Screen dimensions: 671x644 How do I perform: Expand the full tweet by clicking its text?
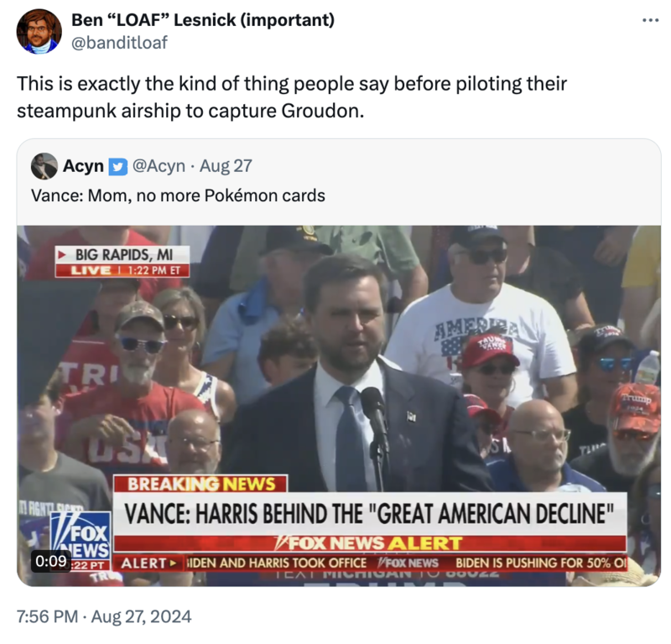coord(292,95)
